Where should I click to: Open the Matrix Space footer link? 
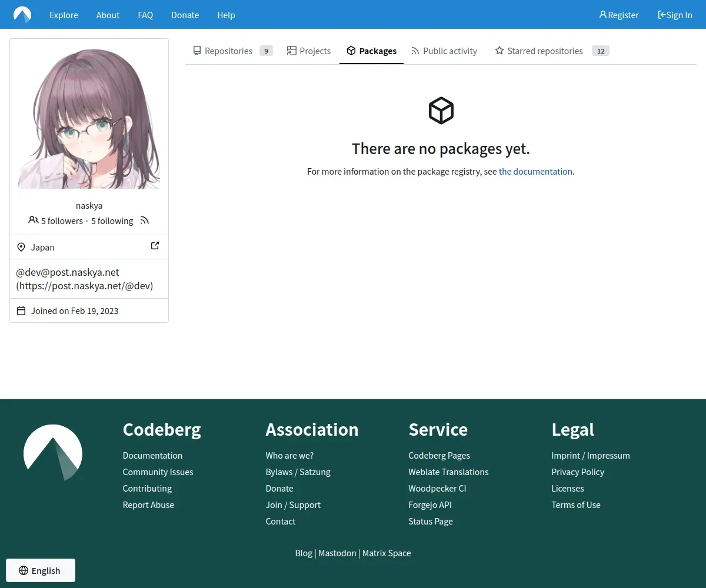387,553
